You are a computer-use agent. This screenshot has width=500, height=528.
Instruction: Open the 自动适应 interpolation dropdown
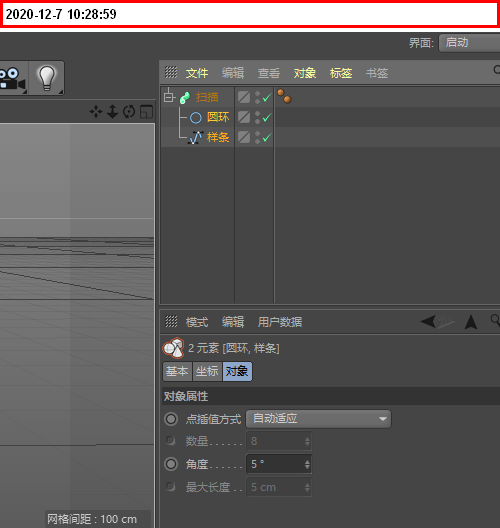tap(319, 419)
